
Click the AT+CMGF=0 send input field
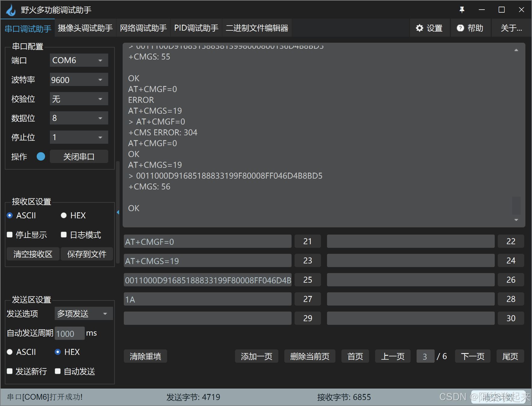click(x=208, y=241)
